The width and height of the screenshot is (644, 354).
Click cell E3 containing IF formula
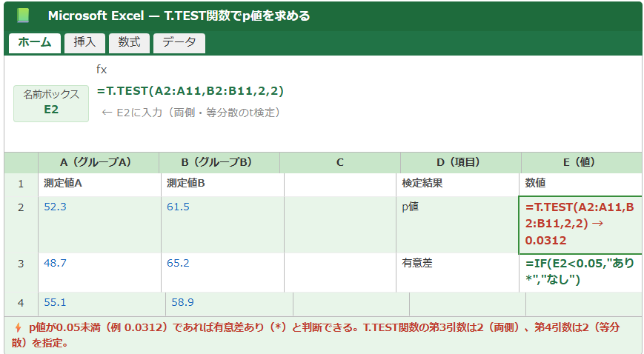pyautogui.click(x=580, y=272)
